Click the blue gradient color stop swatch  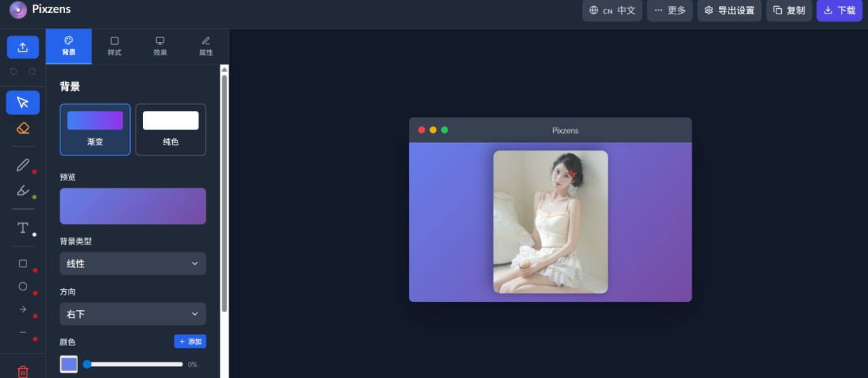point(68,364)
